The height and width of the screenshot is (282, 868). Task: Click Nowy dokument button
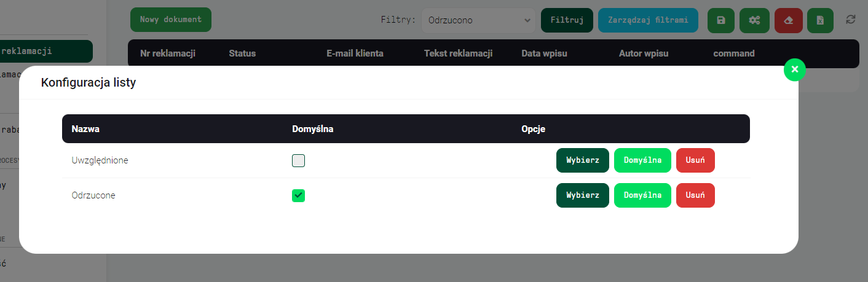[171, 20]
